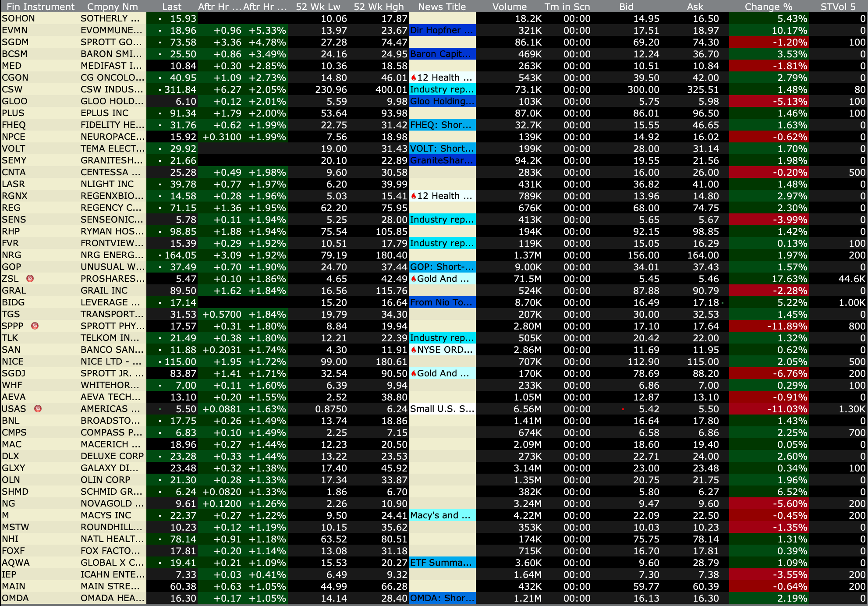Click flame icon in ZSL Gold And news
Viewport: 868px width, 606px height.
click(413, 279)
